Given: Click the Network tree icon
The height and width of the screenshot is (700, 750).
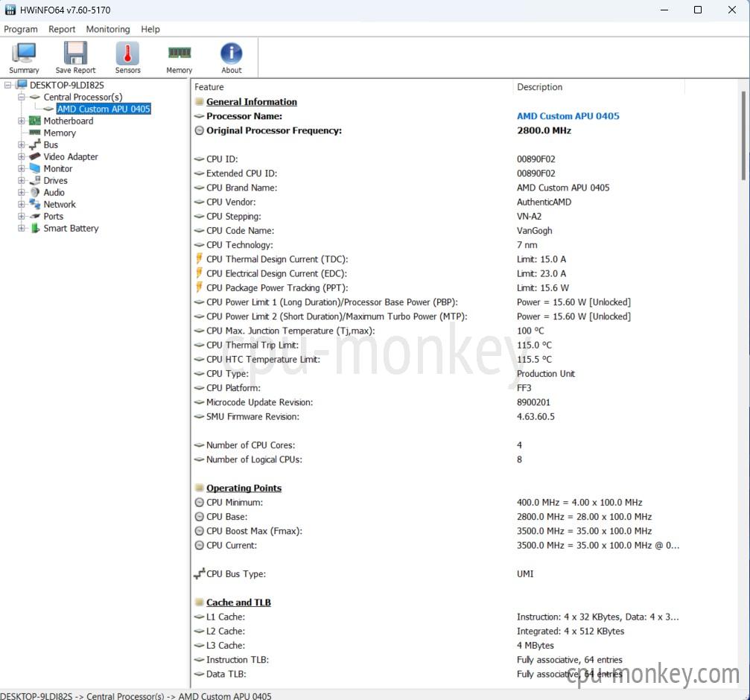Looking at the screenshot, I should pyautogui.click(x=35, y=204).
